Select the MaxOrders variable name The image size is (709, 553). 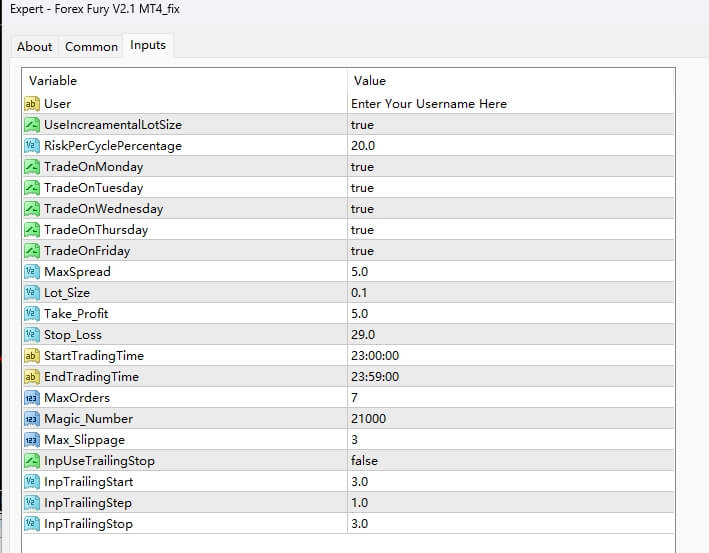(x=77, y=398)
